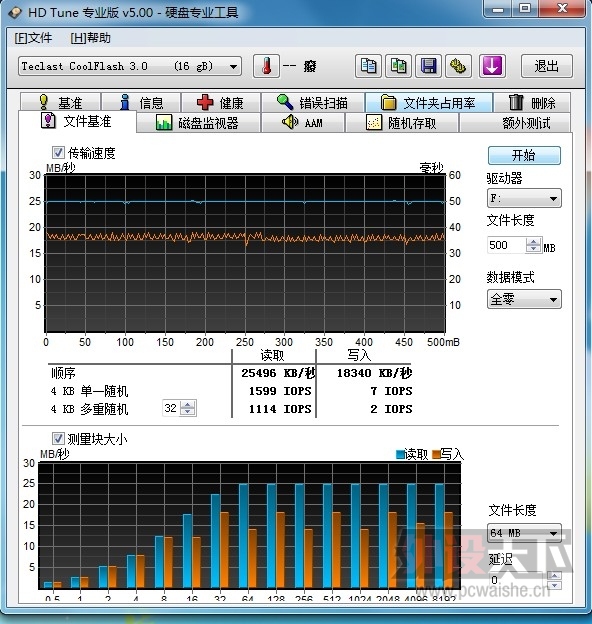Viewport: 592px width, 624px height.
Task: Click the 1114 IOPS read value
Action: point(280,409)
